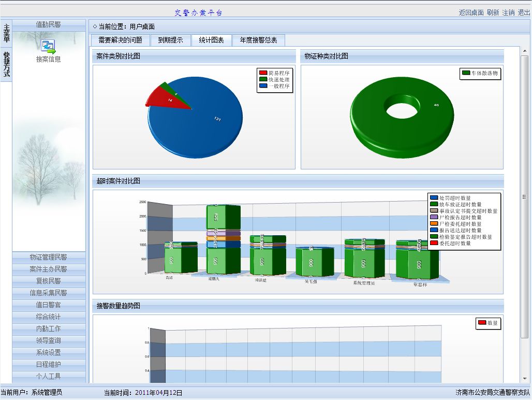Image resolution: width=532 pixels, height=400 pixels.
Task: Open the 到期提示 tab
Action: (170, 40)
